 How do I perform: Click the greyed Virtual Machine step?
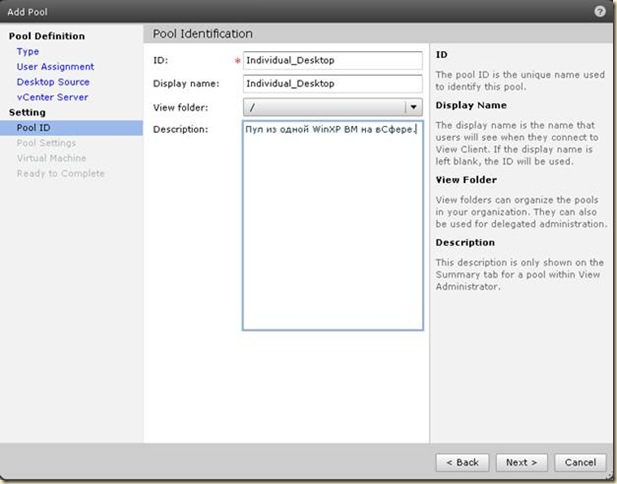click(51, 158)
